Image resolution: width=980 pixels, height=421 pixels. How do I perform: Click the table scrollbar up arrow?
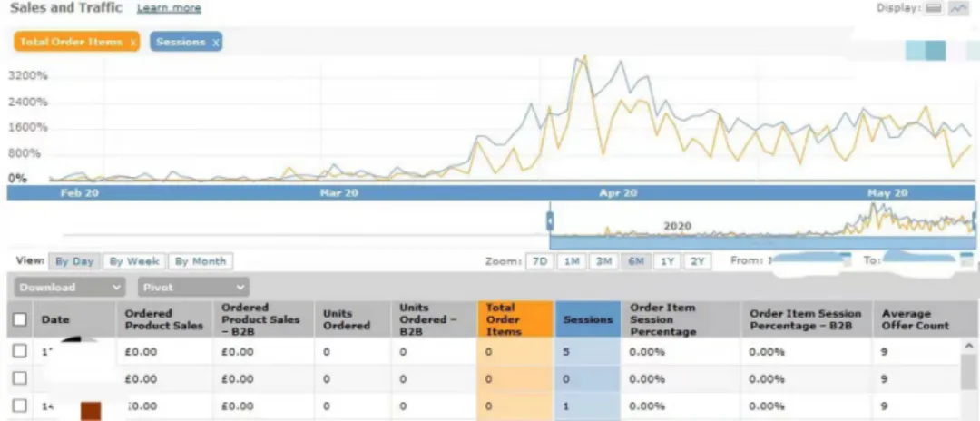(x=969, y=346)
